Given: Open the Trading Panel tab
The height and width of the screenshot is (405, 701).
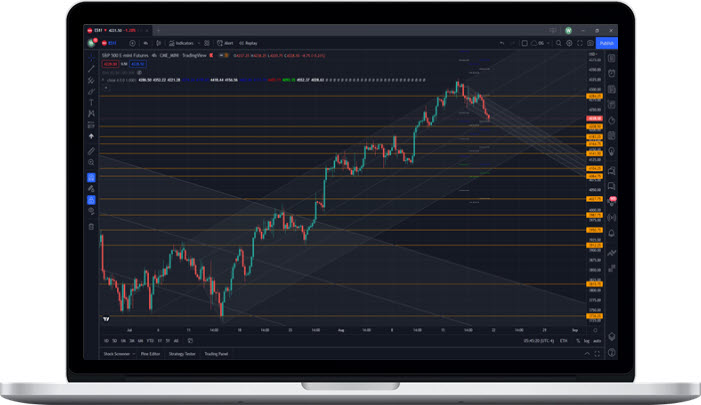Looking at the screenshot, I should point(216,353).
